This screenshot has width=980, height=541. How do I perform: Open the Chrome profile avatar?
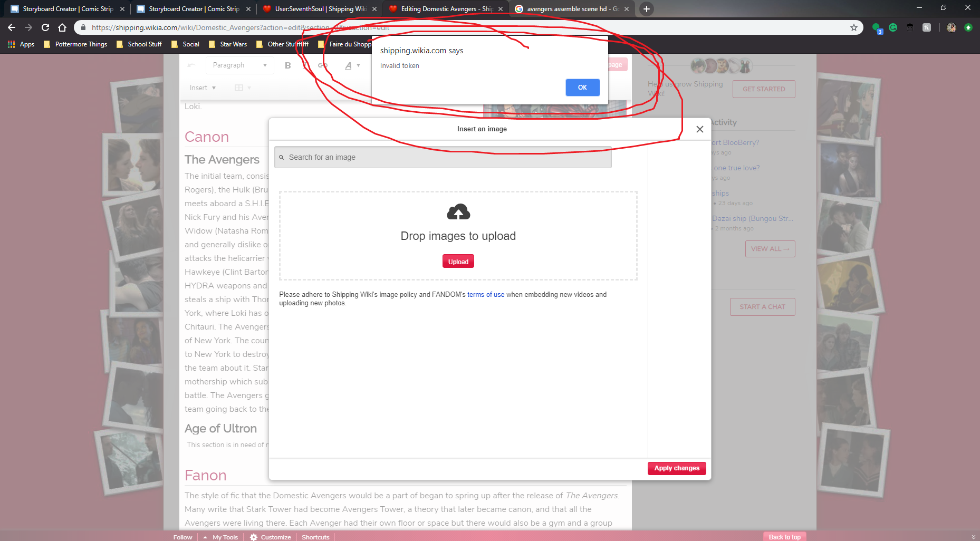coord(952,27)
